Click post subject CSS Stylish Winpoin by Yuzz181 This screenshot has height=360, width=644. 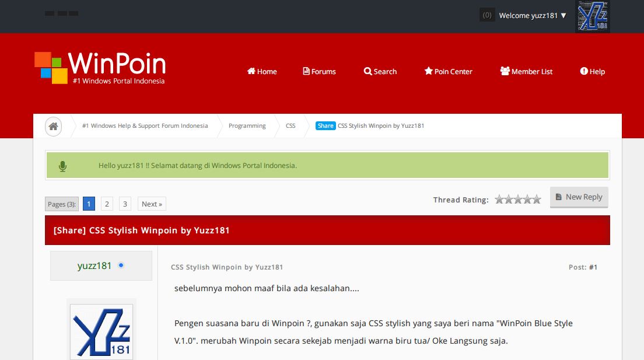[x=227, y=267]
